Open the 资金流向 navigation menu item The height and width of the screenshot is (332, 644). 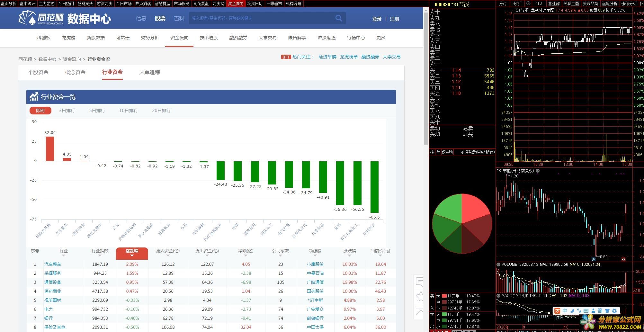(x=179, y=38)
